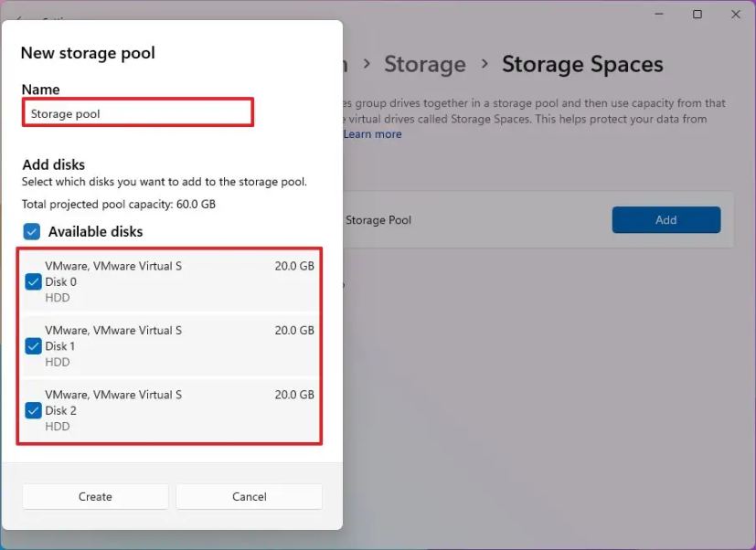Click the breadcrumb chevron before Storage
This screenshot has width=756, height=550.
[x=366, y=65]
